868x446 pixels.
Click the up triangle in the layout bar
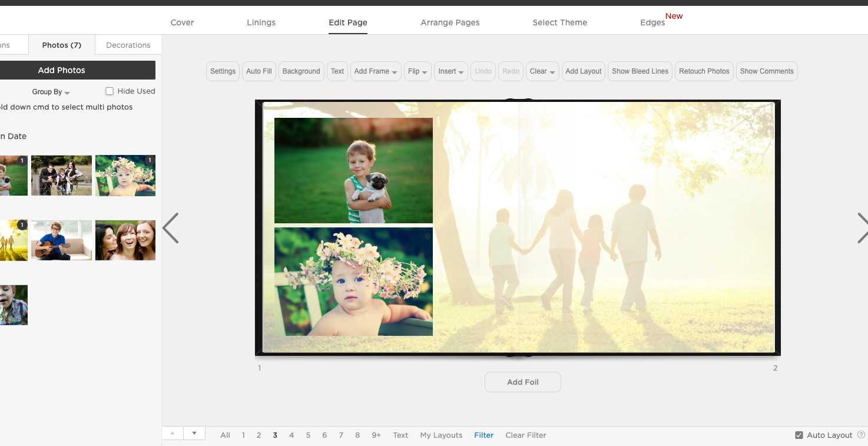[173, 433]
